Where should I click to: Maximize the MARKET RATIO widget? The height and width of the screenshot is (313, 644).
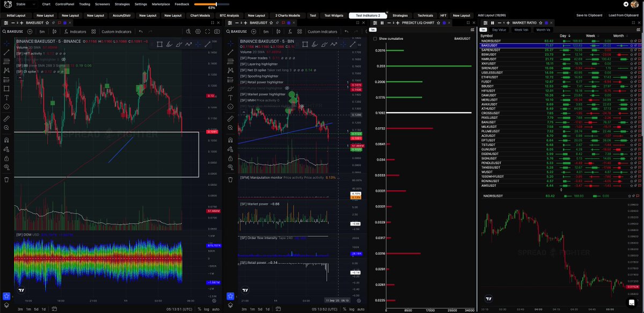click(x=634, y=23)
